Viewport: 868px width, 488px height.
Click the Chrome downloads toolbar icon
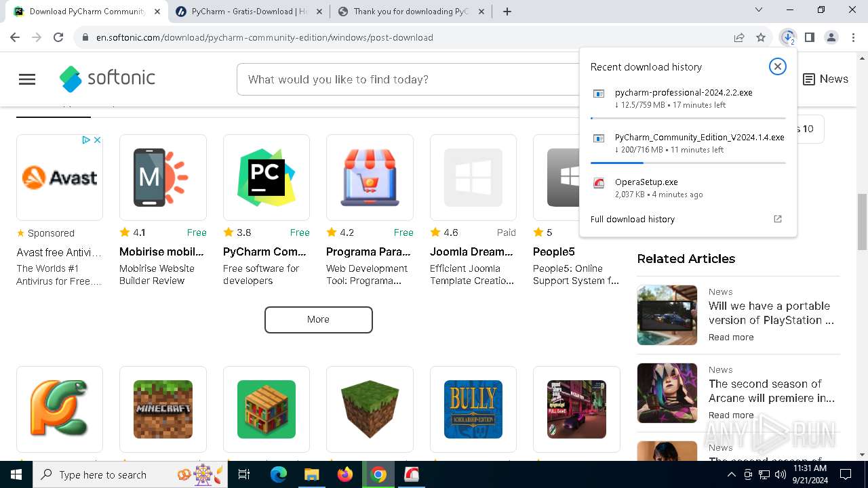[x=787, y=37]
